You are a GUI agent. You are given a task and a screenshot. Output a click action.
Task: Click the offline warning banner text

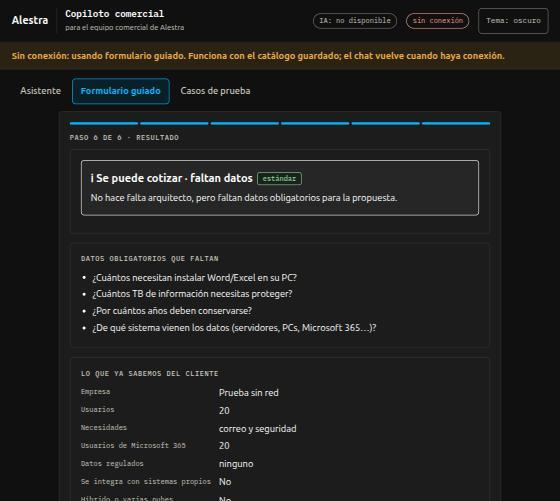(258, 56)
